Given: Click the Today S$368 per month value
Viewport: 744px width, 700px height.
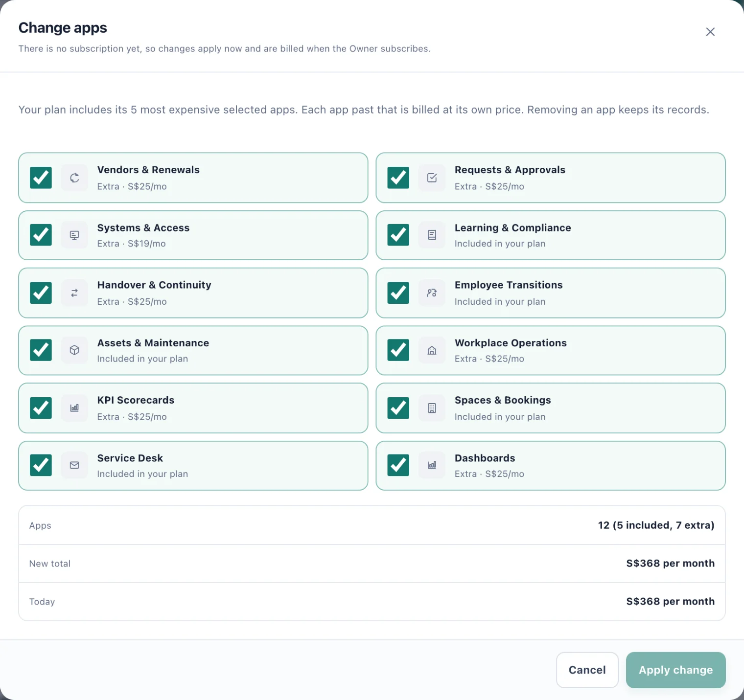Looking at the screenshot, I should 670,602.
